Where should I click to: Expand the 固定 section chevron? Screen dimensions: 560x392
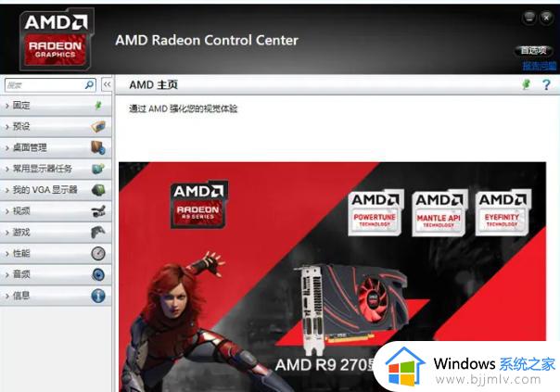7,106
